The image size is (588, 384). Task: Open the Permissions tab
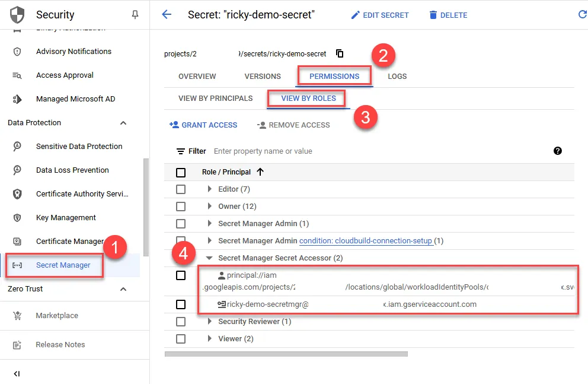point(334,77)
